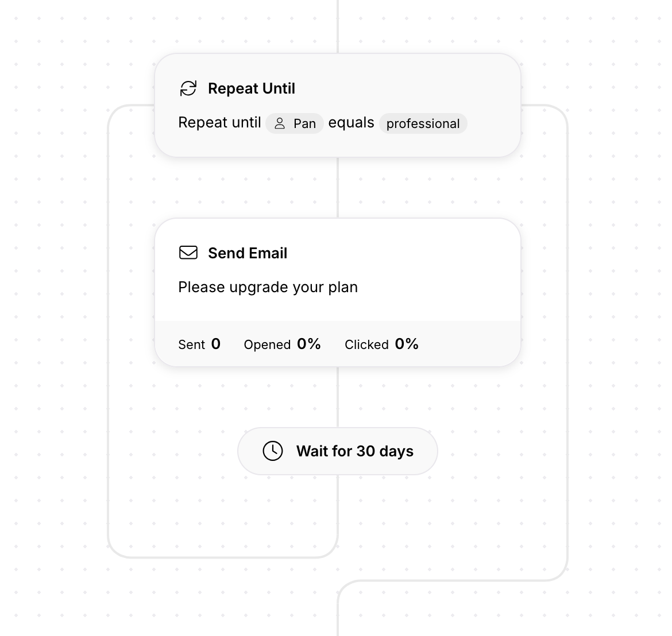Screen dimensions: 672x636
Task: Click the Send Email node title
Action: coord(248,253)
